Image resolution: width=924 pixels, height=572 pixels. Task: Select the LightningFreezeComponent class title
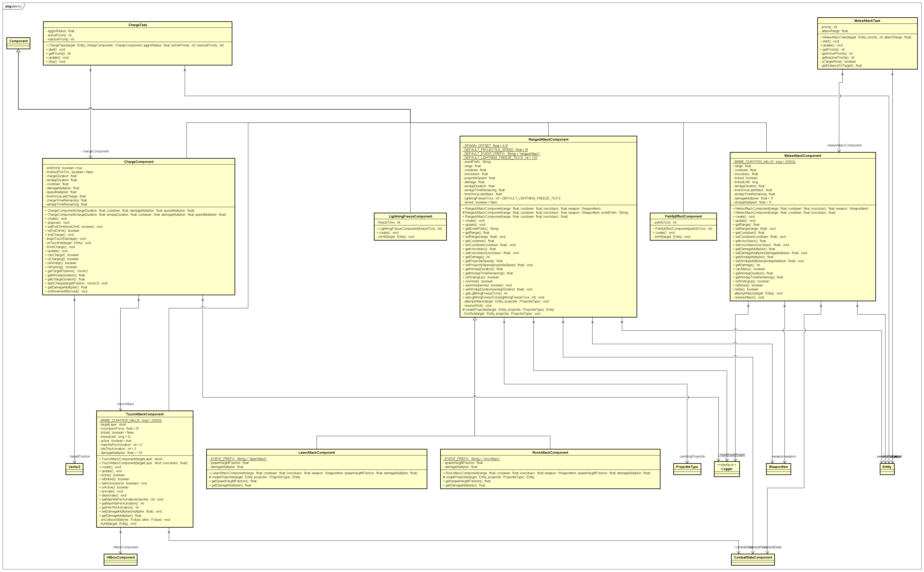[x=410, y=216]
